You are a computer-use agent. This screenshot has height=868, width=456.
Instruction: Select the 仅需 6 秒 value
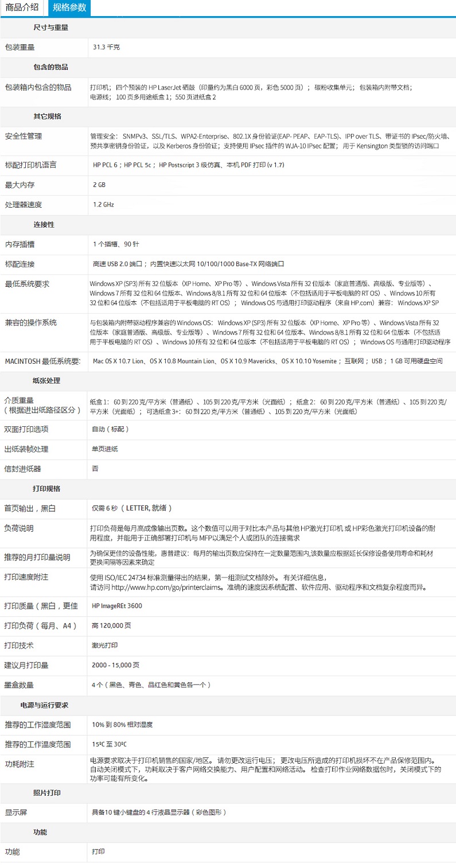point(132,509)
